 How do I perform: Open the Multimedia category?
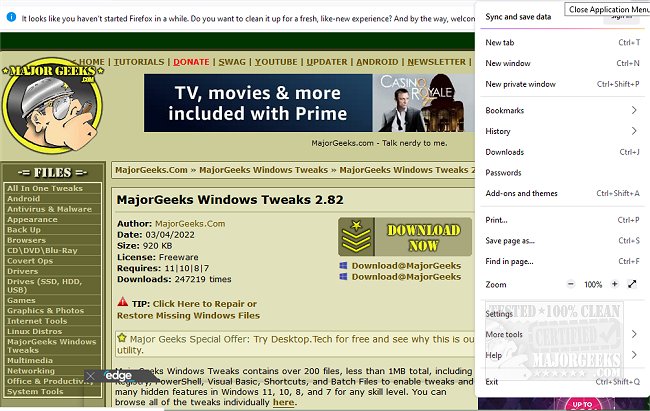[52, 360]
